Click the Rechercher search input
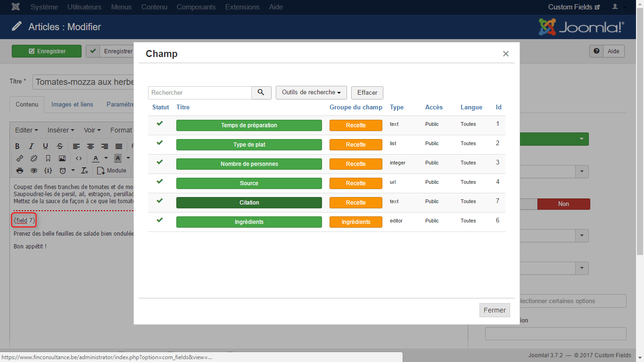Image resolution: width=644 pixels, height=362 pixels. pyautogui.click(x=200, y=93)
